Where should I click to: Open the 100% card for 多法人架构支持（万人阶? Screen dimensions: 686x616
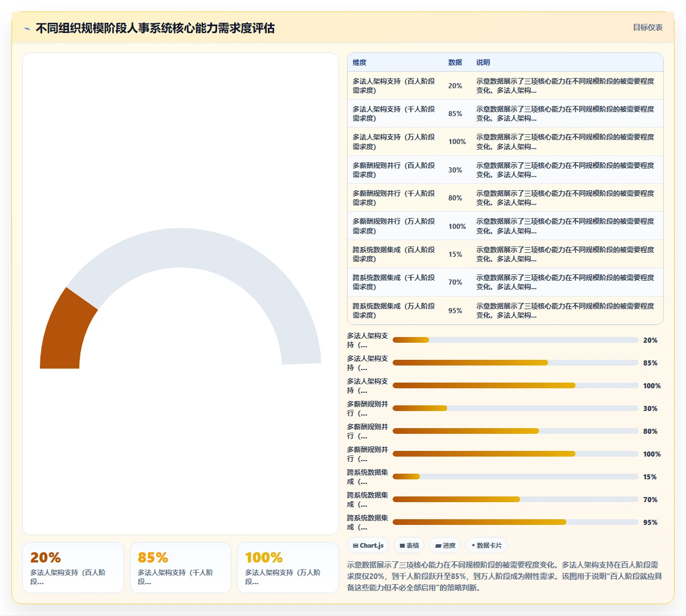(288, 568)
